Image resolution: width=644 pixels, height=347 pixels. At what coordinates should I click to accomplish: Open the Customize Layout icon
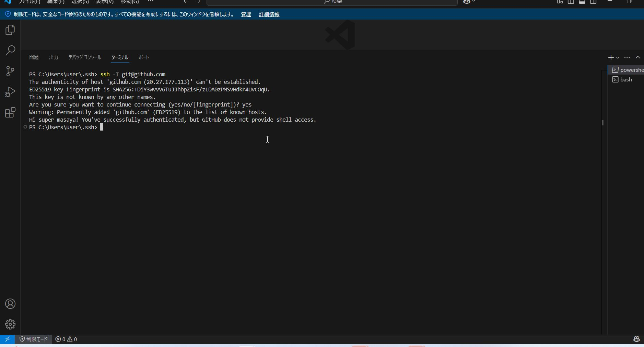click(x=560, y=2)
